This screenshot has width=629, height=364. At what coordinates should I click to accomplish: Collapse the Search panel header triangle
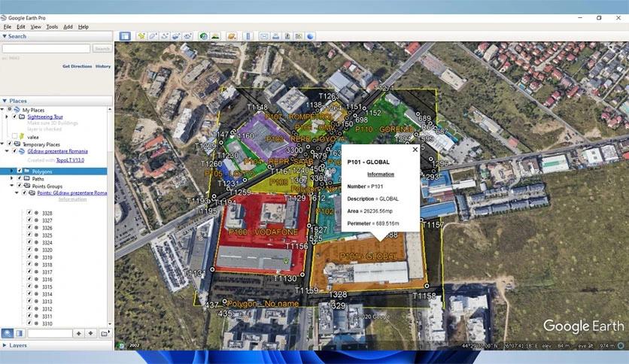[5, 36]
